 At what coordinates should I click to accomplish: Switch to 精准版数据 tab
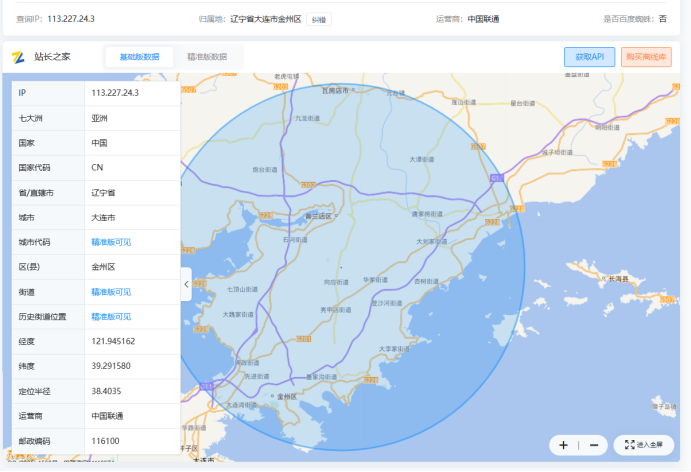207,57
